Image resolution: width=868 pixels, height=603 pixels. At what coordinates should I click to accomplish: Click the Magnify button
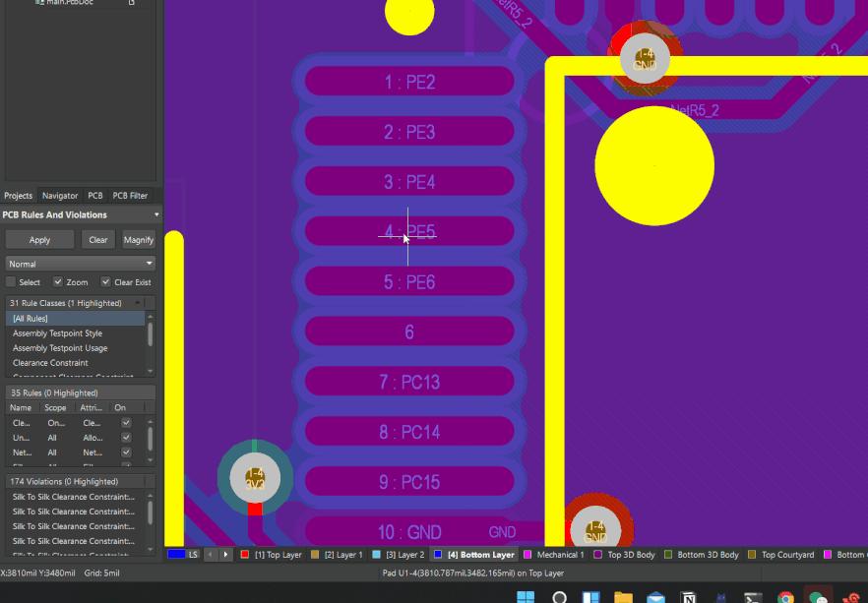tap(139, 240)
